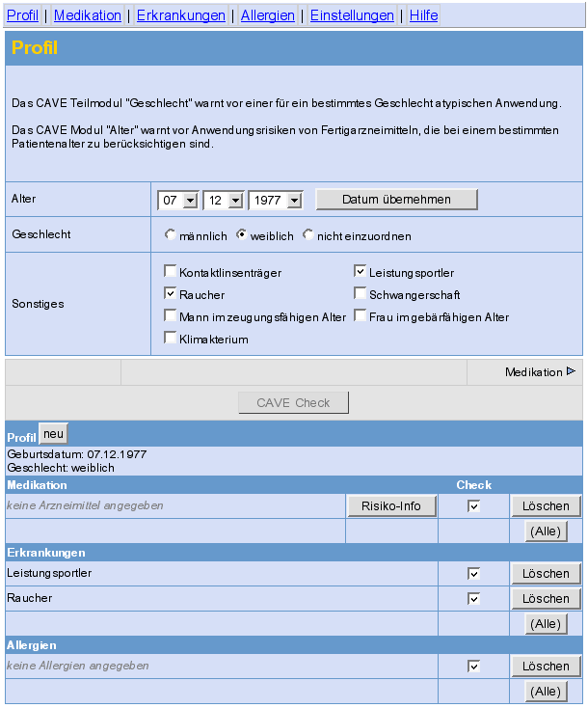The height and width of the screenshot is (708, 588).
Task: Delete the Raucher Erkrankungen entry
Action: point(546,599)
